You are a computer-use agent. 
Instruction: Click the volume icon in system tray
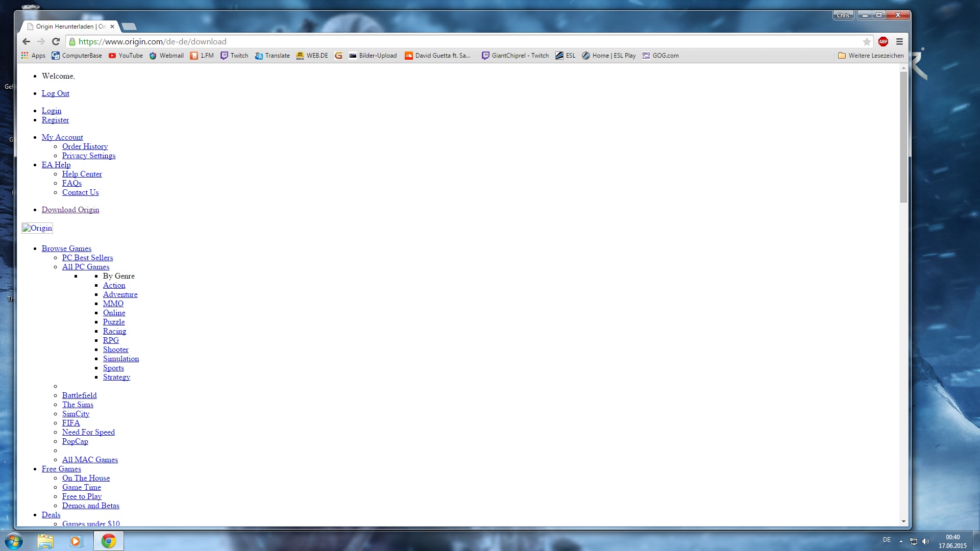coord(926,541)
